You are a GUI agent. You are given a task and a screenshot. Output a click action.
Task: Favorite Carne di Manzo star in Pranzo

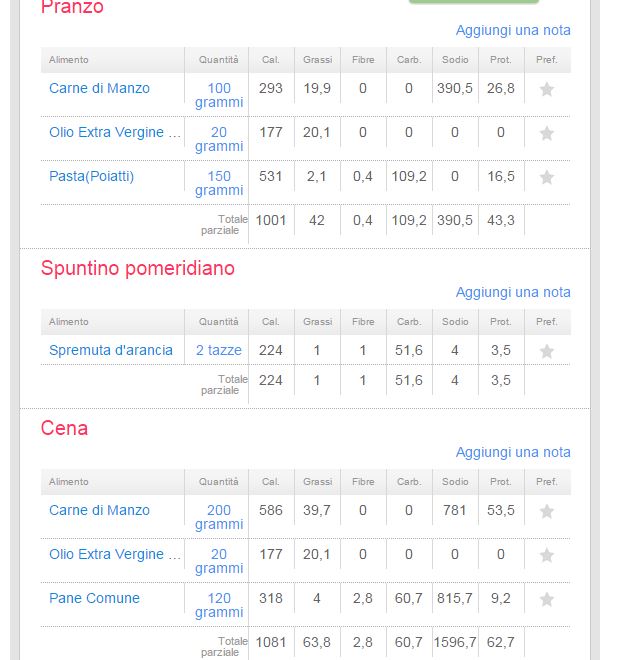pyautogui.click(x=546, y=89)
